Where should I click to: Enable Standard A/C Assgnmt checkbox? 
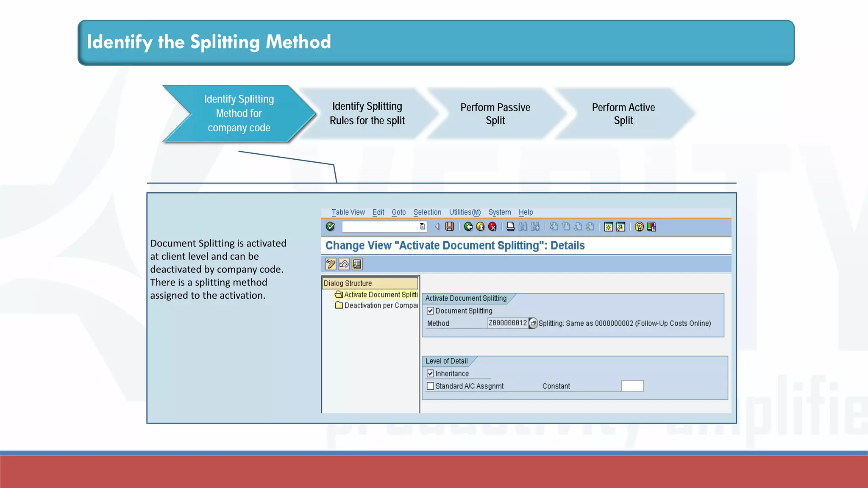click(430, 386)
